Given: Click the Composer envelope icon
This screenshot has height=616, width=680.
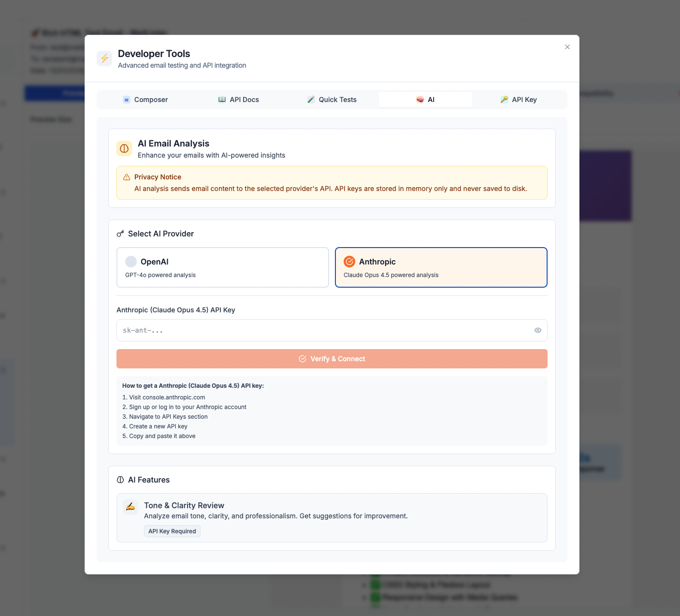Looking at the screenshot, I should pos(127,100).
